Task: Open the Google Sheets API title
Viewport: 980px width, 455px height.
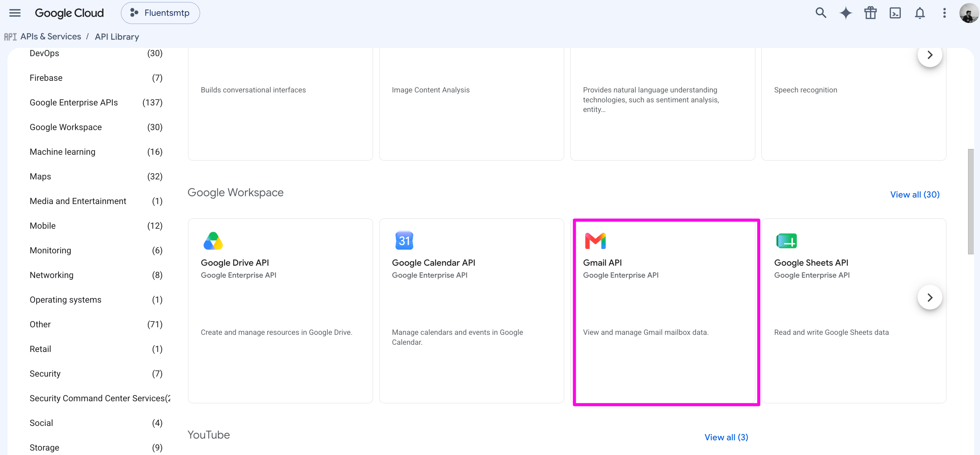Action: pyautogui.click(x=811, y=263)
